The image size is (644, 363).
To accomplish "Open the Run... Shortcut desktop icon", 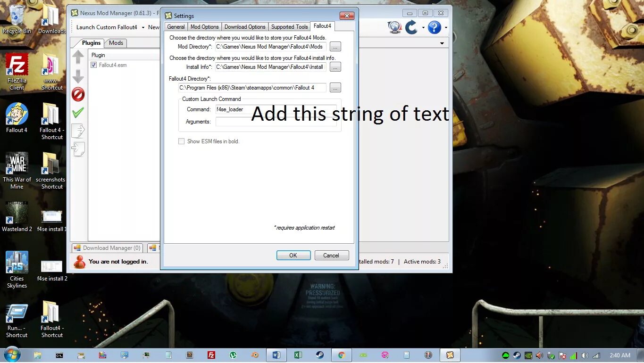I will 17,321.
